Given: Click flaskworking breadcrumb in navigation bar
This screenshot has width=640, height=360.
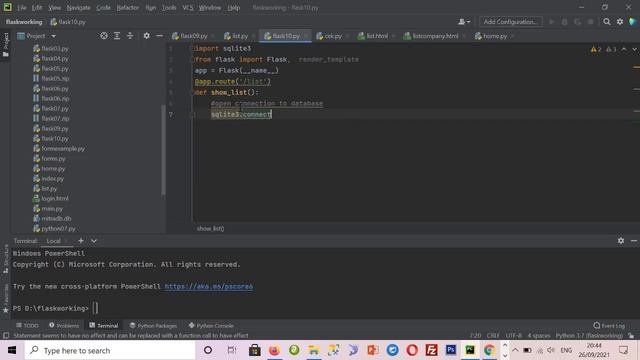Looking at the screenshot, I should click(x=24, y=22).
